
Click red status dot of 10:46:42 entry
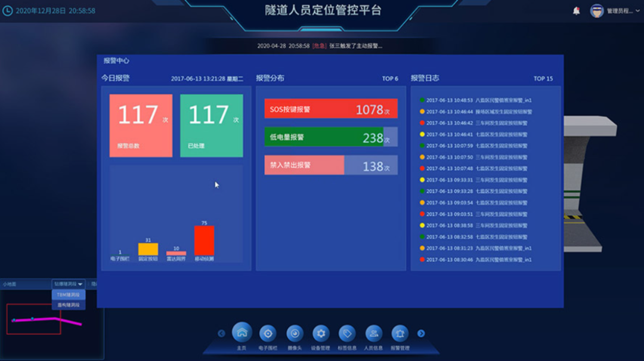tap(422, 123)
